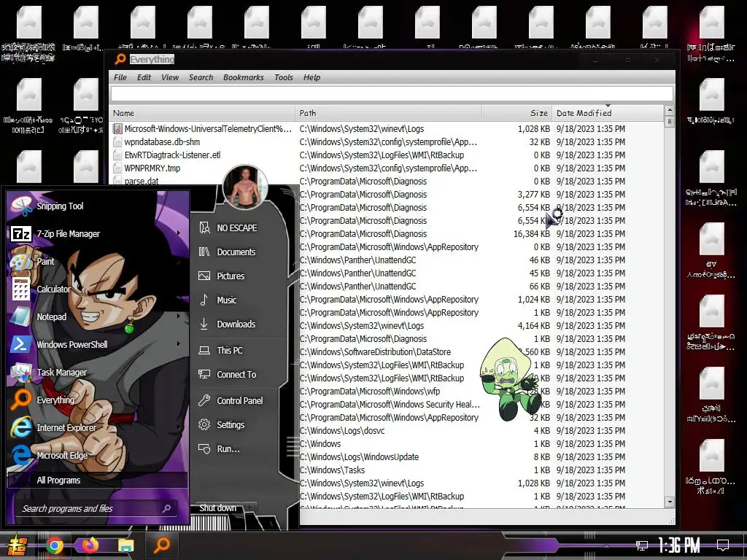Select parse.dat file in results
The width and height of the screenshot is (747, 560).
click(141, 181)
